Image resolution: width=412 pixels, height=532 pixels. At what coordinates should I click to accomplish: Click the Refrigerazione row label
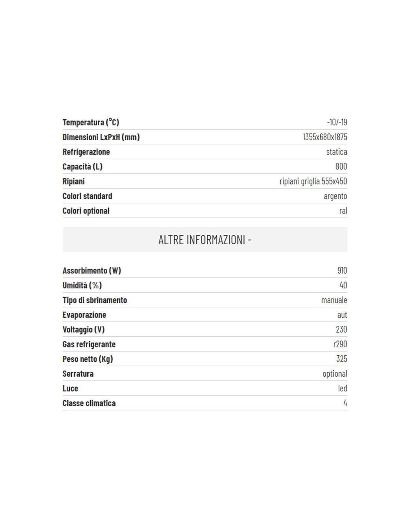point(86,152)
